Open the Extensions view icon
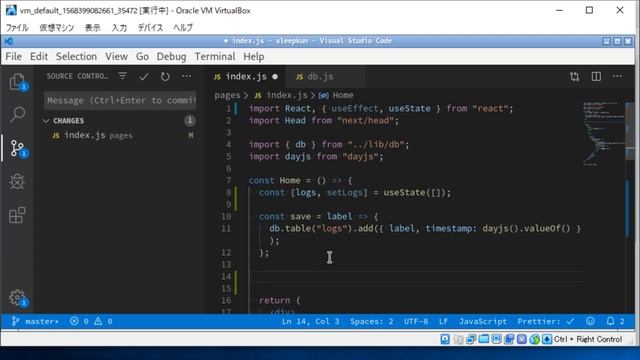This screenshot has width=640, height=360. [18, 215]
